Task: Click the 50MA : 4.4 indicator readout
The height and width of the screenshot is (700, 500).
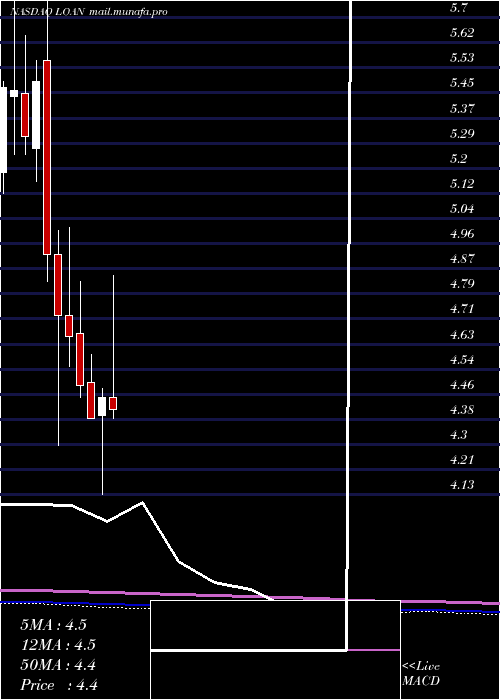Action: click(58, 665)
